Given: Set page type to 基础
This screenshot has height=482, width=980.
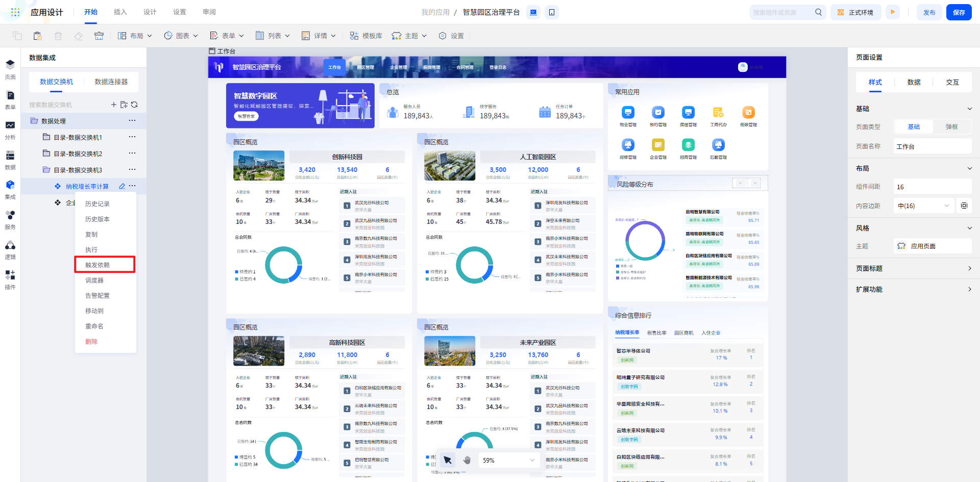Looking at the screenshot, I should tap(914, 126).
